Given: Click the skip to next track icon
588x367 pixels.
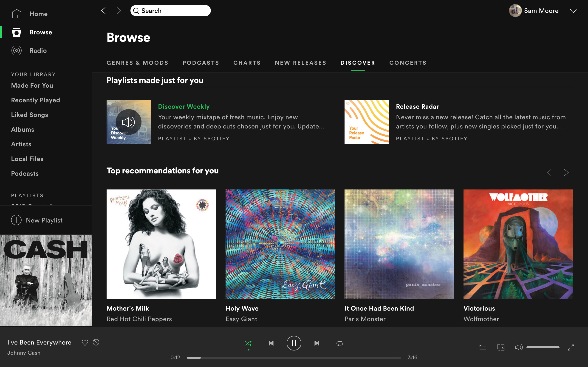Looking at the screenshot, I should tap(317, 343).
